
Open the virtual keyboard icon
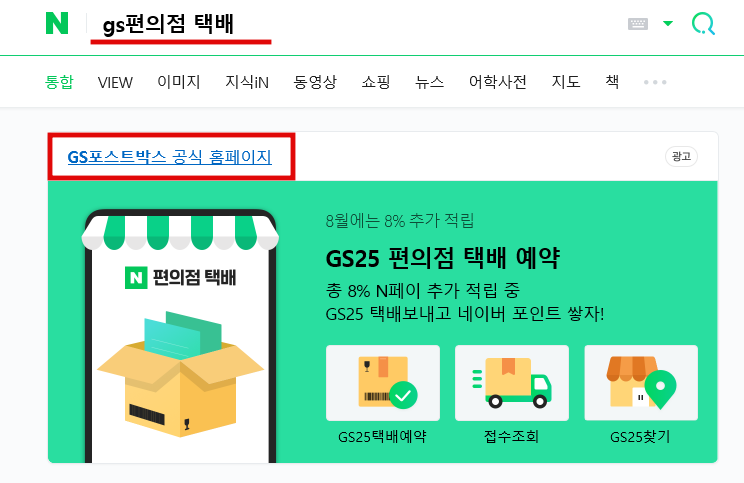click(x=638, y=24)
